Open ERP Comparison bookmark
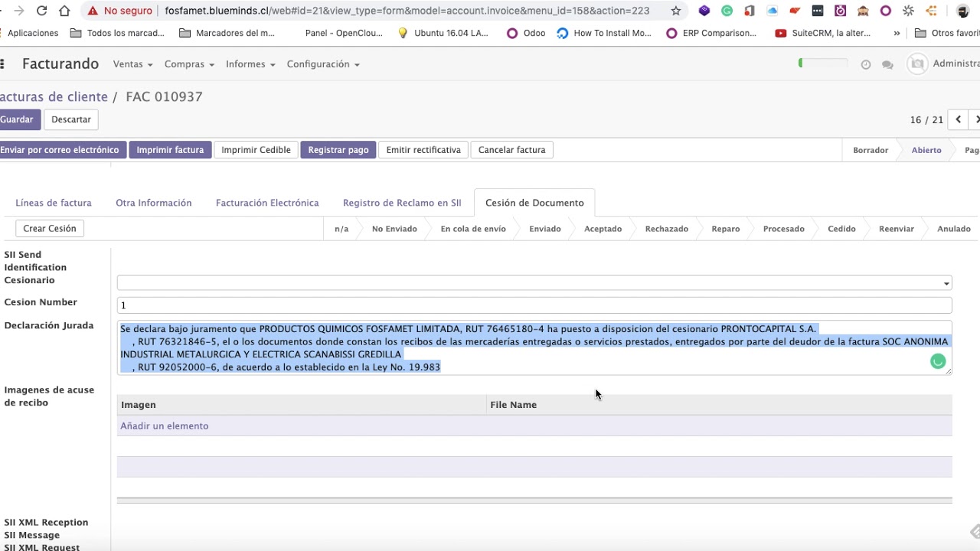980x551 pixels. pyautogui.click(x=711, y=33)
